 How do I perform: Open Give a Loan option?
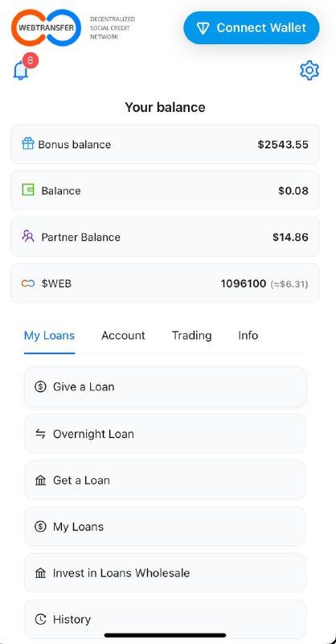165,387
